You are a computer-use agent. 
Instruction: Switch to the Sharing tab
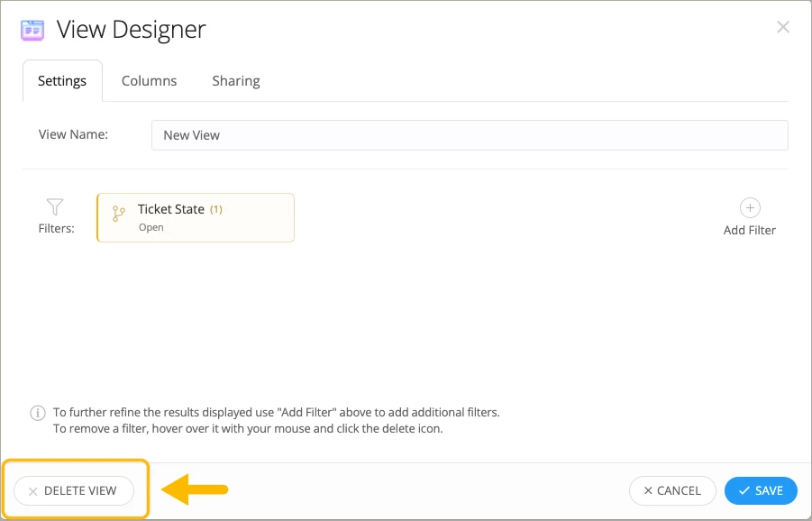236,81
